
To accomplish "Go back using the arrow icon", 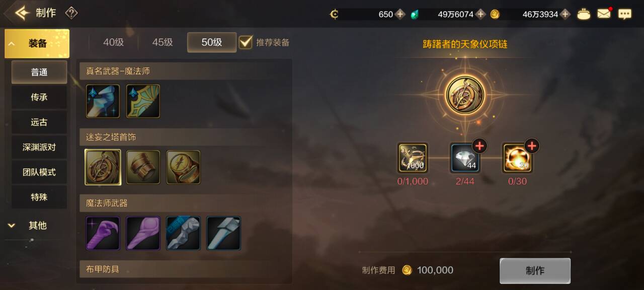I will [x=22, y=13].
